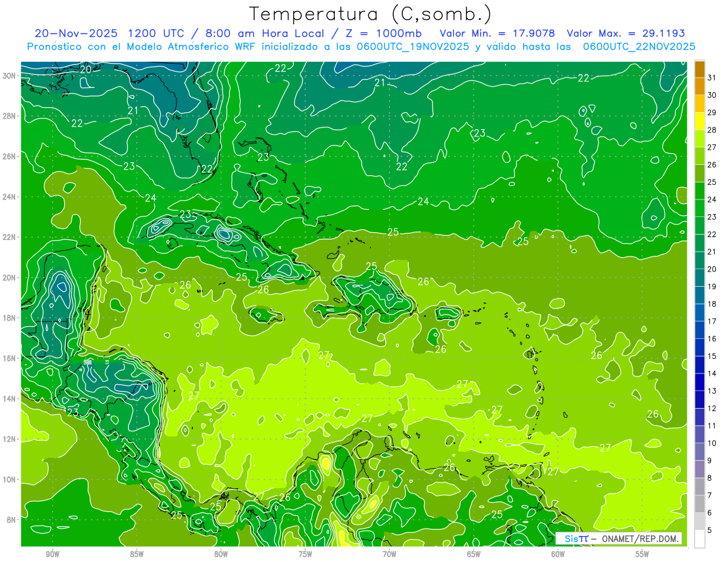Image resolution: width=728 pixels, height=562 pixels.
Task: Click the 80W longitude axis label
Action: coord(221,554)
